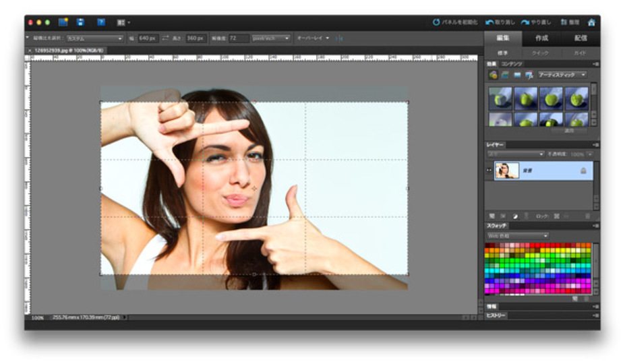Image resolution: width=625 pixels, height=364 pixels.
Task: Open the Artistic (アーティスティック) category dropdown
Action: [x=562, y=75]
